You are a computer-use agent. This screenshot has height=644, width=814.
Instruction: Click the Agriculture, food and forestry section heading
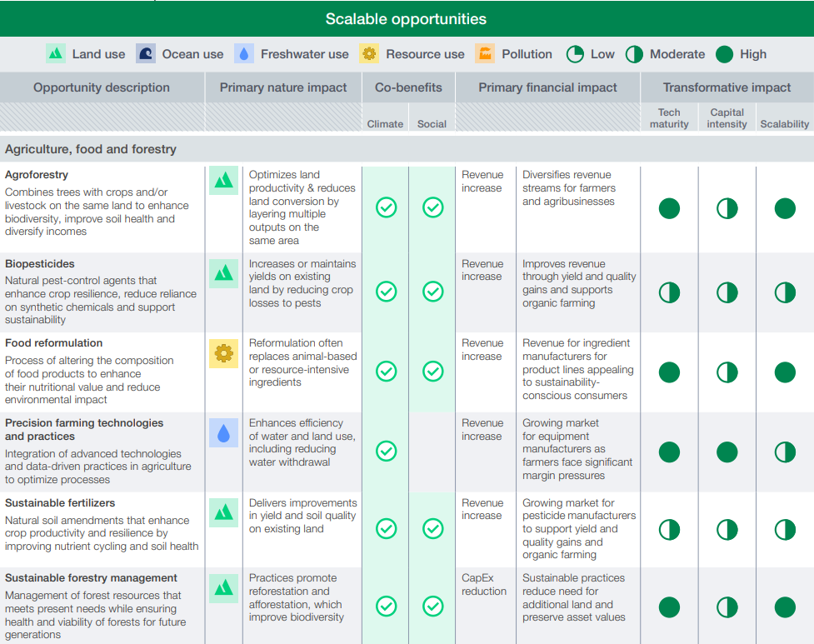pos(91,149)
